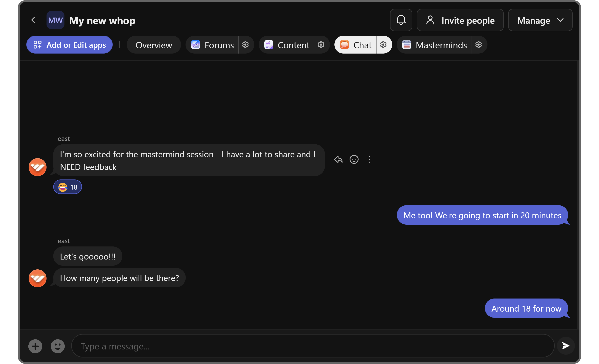The image size is (599, 364).
Task: Expand the Manage dropdown
Action: (540, 20)
